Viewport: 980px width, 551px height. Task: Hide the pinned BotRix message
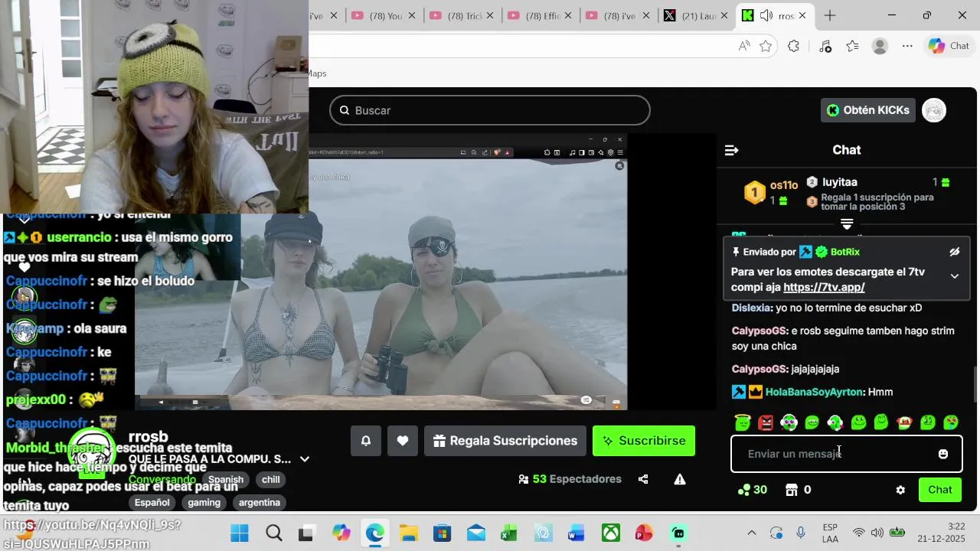(955, 252)
